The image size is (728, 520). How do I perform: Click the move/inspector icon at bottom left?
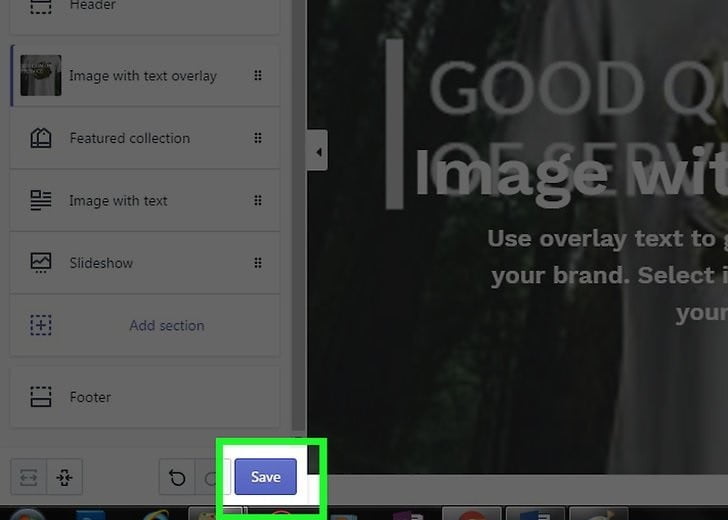[65, 478]
